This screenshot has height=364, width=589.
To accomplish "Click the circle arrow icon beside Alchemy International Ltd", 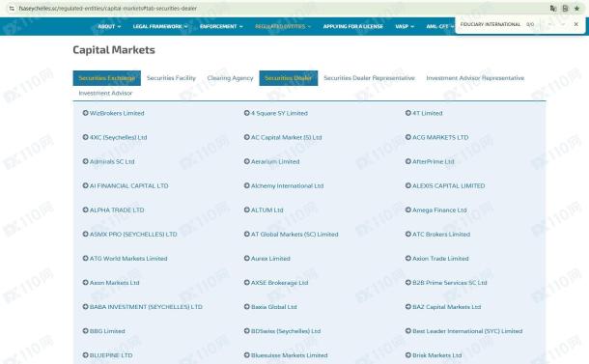I will pos(247,185).
